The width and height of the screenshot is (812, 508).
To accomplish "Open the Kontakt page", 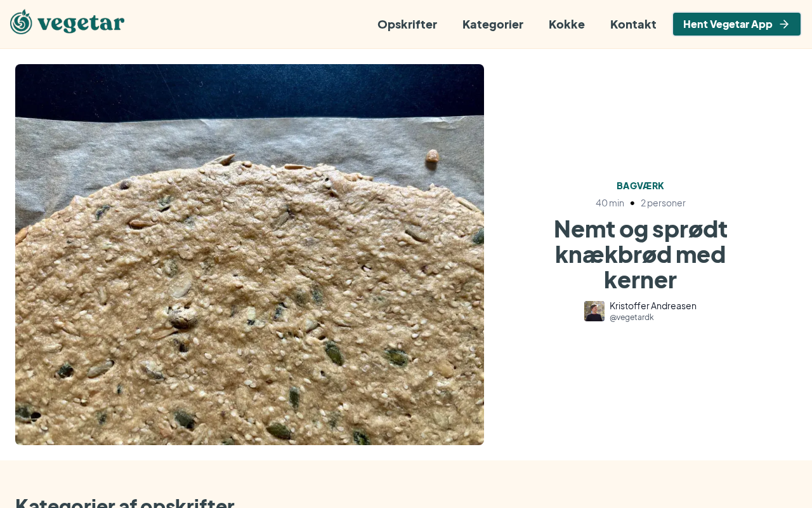I will (x=633, y=24).
